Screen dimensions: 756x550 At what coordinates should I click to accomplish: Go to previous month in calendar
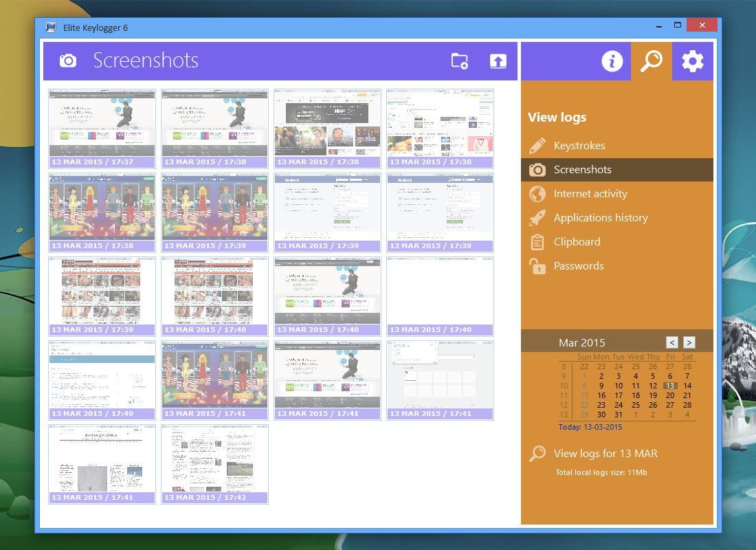tap(672, 342)
